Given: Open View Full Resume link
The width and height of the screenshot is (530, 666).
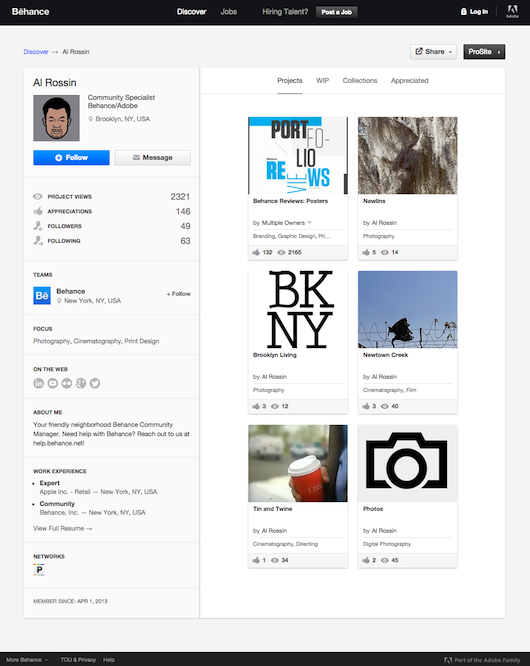Looking at the screenshot, I should pos(62,528).
